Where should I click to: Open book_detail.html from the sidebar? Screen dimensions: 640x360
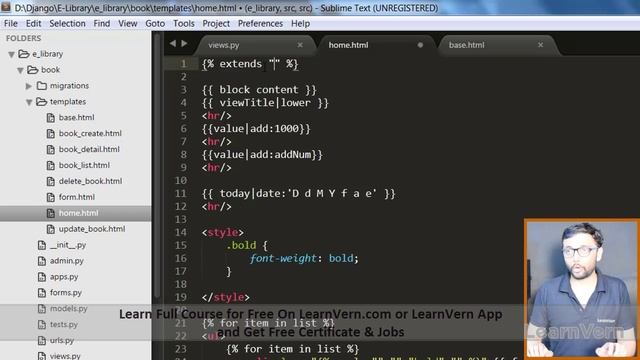[89, 149]
